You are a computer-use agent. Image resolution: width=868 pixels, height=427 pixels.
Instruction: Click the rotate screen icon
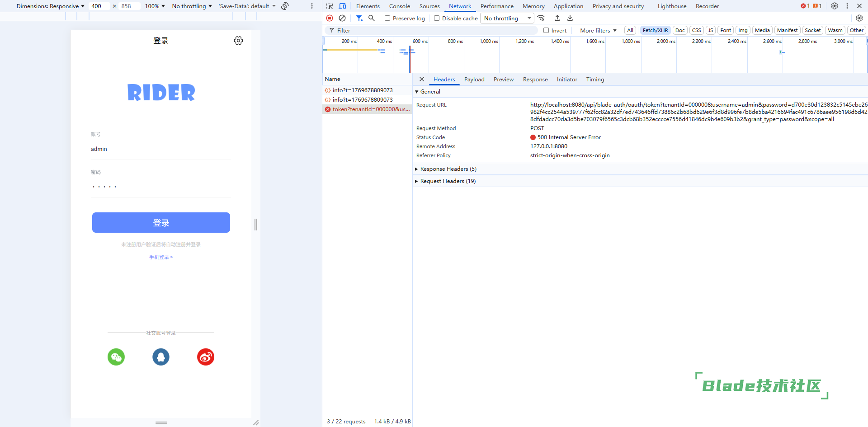click(285, 6)
